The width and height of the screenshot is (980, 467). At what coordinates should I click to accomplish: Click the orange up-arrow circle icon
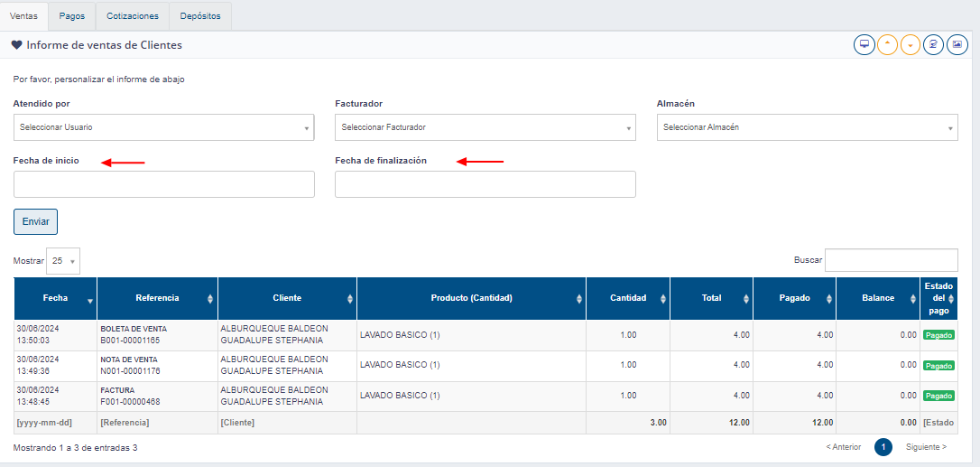887,44
